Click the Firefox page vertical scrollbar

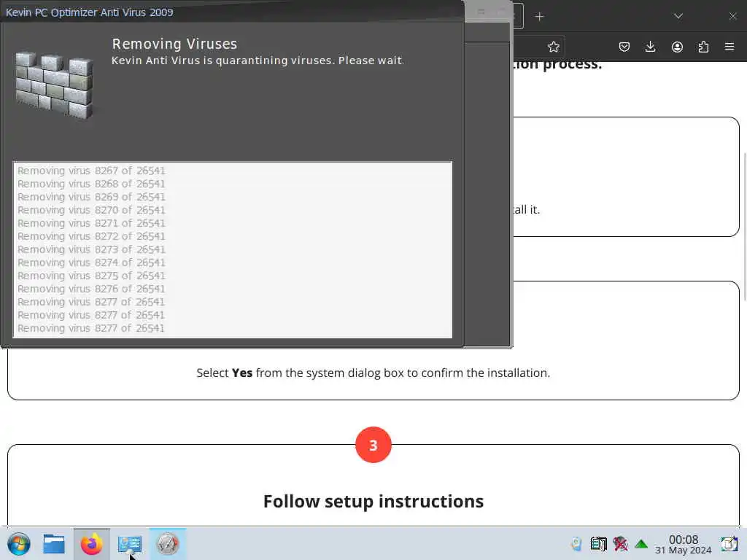[x=744, y=226]
